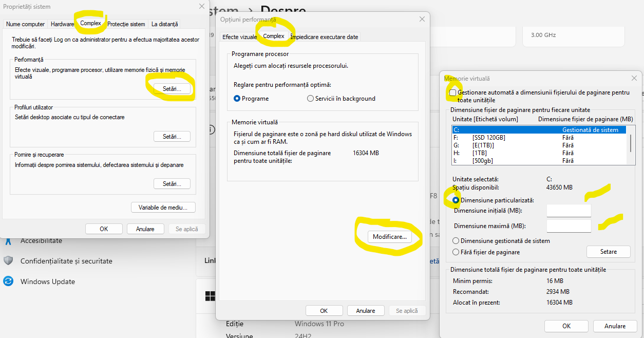This screenshot has width=644, height=338.
Task: Close the Proprietăți sistem window
Action: click(201, 7)
